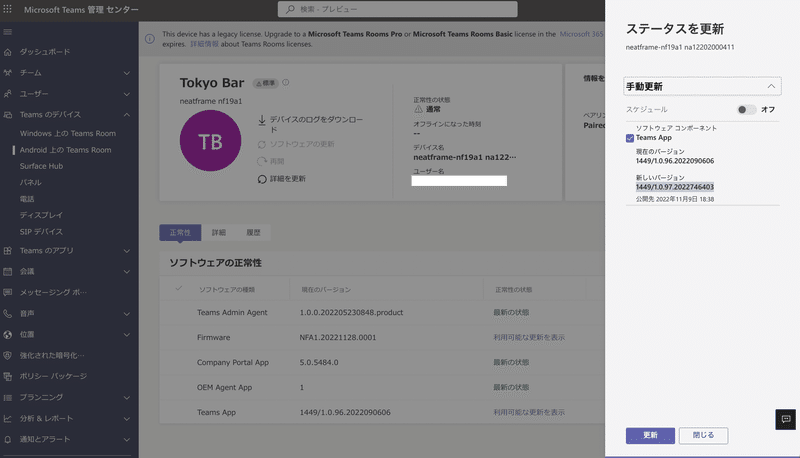Click the 音声 phone icon
Viewport: 800px width, 458px height.
click(8, 314)
